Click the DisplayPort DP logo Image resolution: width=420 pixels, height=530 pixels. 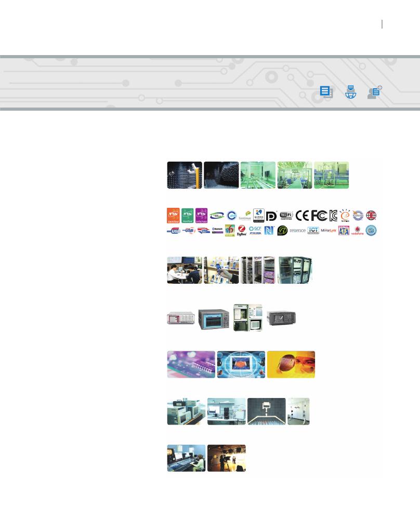pos(271,216)
